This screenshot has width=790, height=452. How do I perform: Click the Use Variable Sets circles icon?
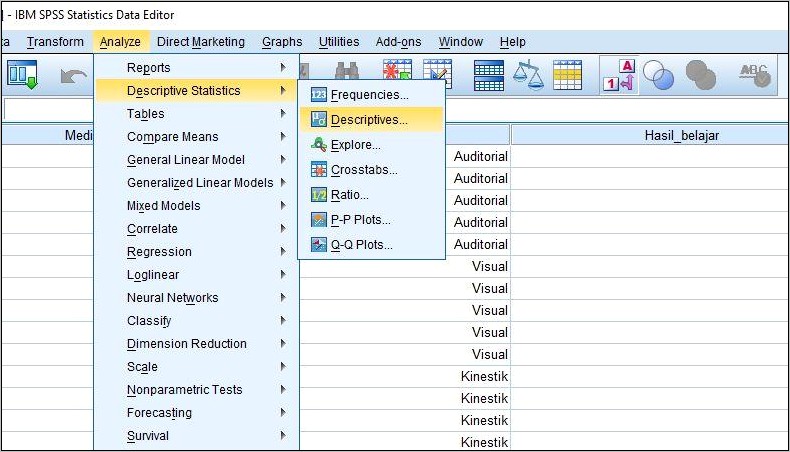[x=659, y=76]
